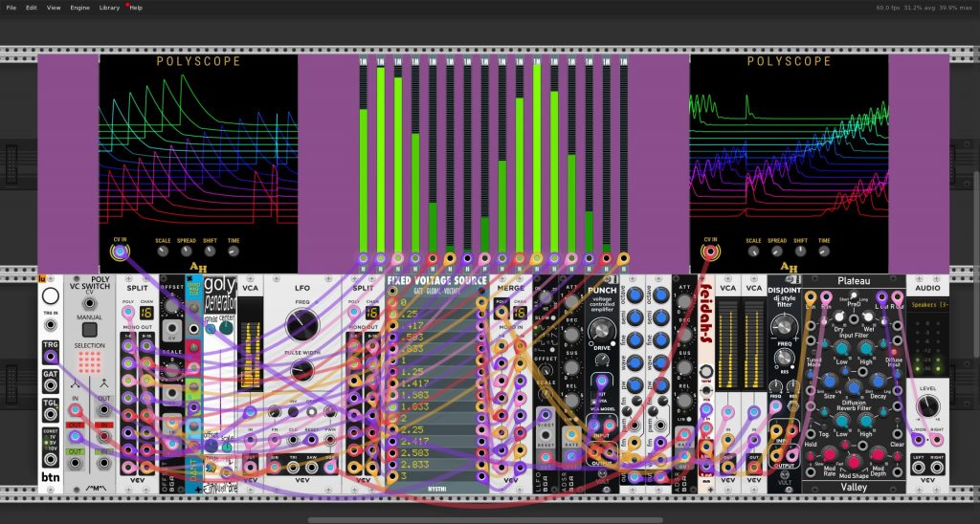Open the Engine menu

pos(79,8)
